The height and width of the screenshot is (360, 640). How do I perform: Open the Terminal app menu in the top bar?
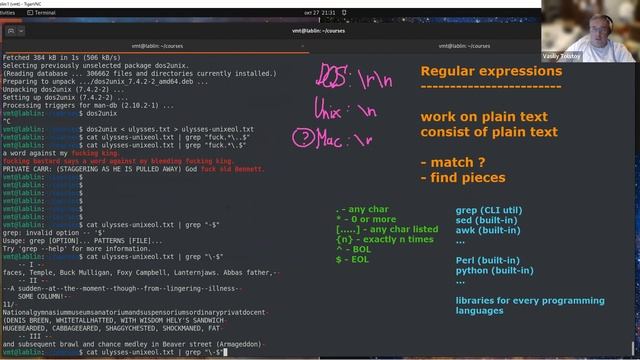tap(41, 13)
